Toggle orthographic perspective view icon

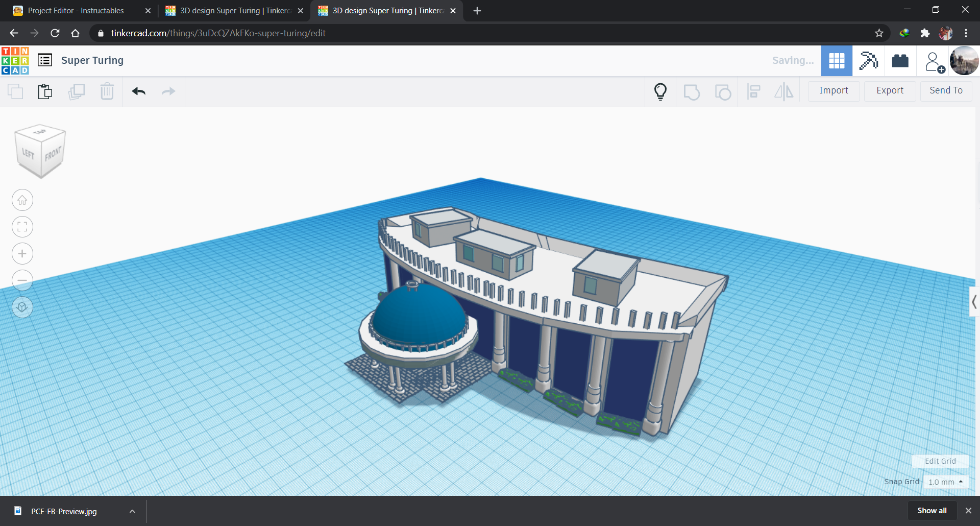tap(22, 307)
